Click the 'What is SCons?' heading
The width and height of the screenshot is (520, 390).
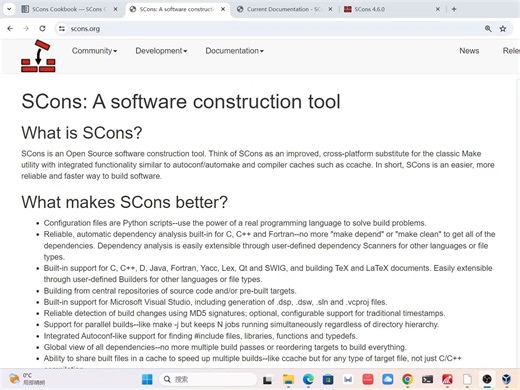[x=82, y=133]
